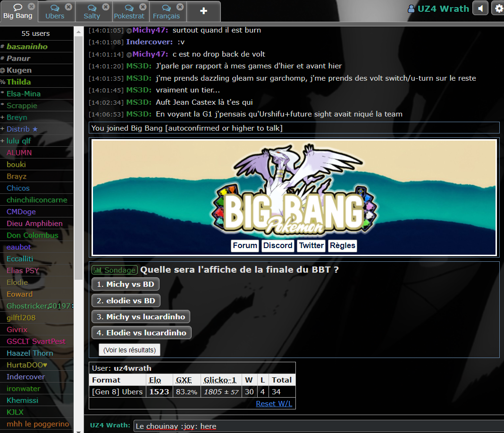Click the Sondage poll chart badge
The image size is (504, 433).
115,270
